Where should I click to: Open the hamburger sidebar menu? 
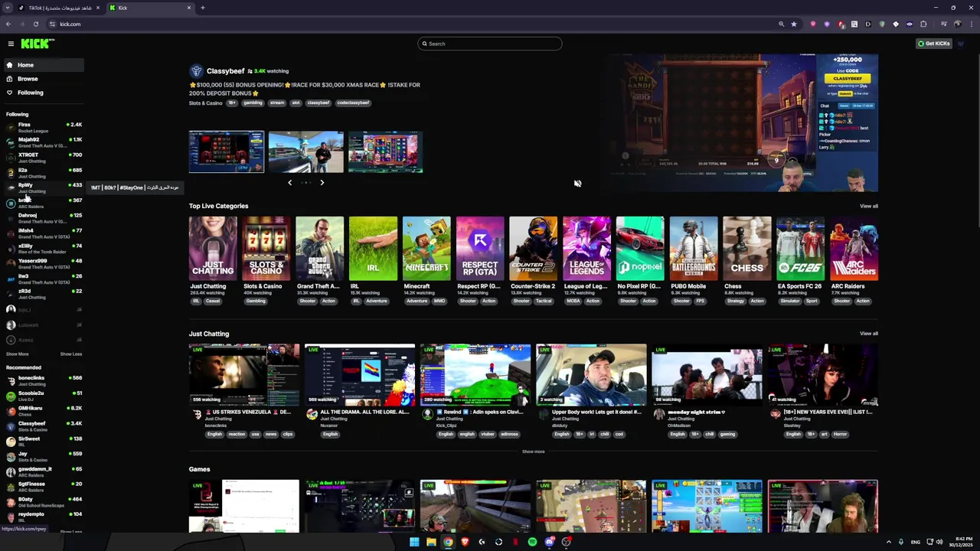11,44
